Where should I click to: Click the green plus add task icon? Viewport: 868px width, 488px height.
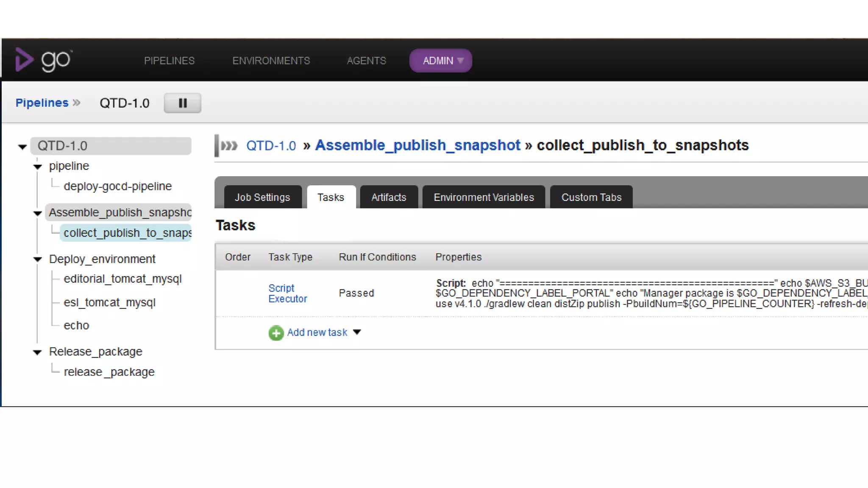(x=276, y=333)
